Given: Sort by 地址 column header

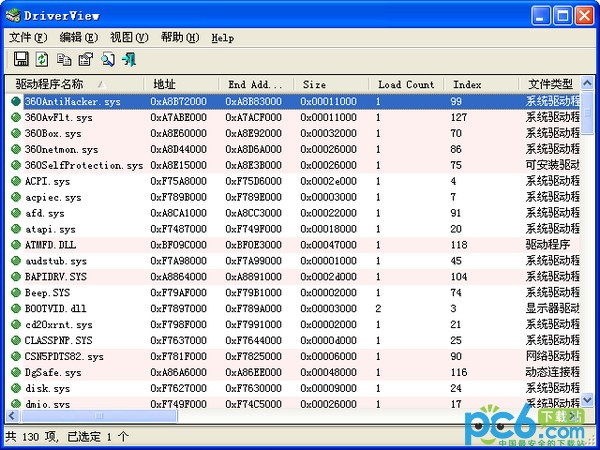Looking at the screenshot, I should [181, 84].
